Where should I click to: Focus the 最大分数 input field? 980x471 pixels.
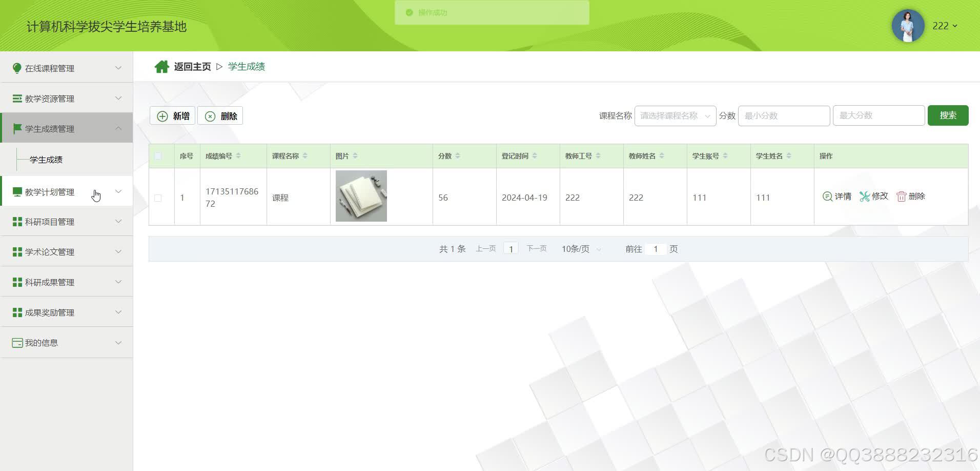click(x=879, y=115)
